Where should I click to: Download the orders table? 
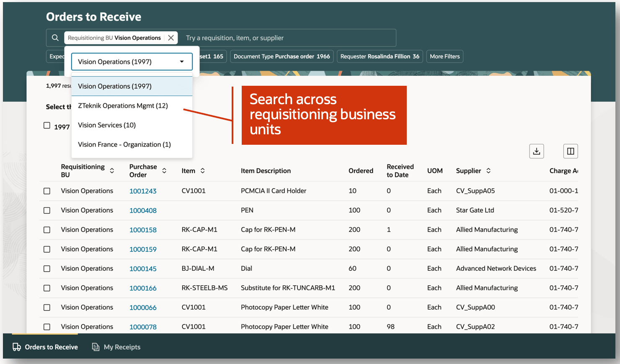(537, 151)
